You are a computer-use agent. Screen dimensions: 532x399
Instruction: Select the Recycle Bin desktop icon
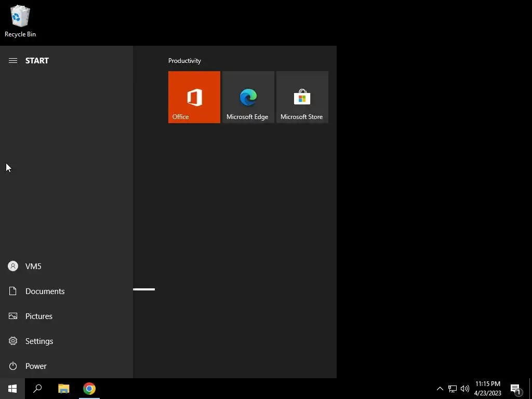pyautogui.click(x=20, y=21)
